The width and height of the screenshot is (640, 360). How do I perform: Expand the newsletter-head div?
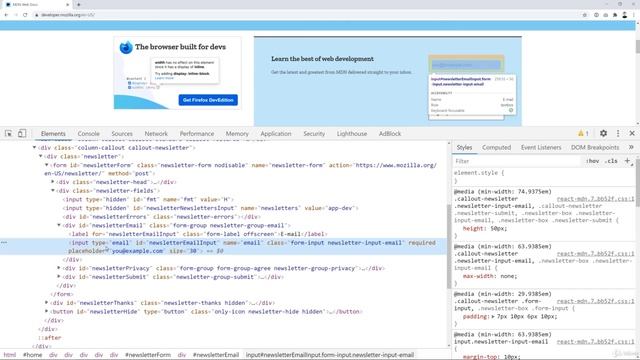coord(53,182)
